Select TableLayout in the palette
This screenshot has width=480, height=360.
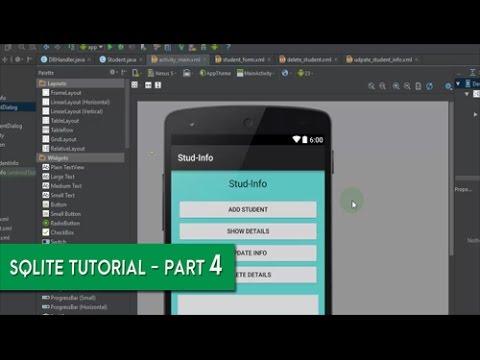point(61,121)
